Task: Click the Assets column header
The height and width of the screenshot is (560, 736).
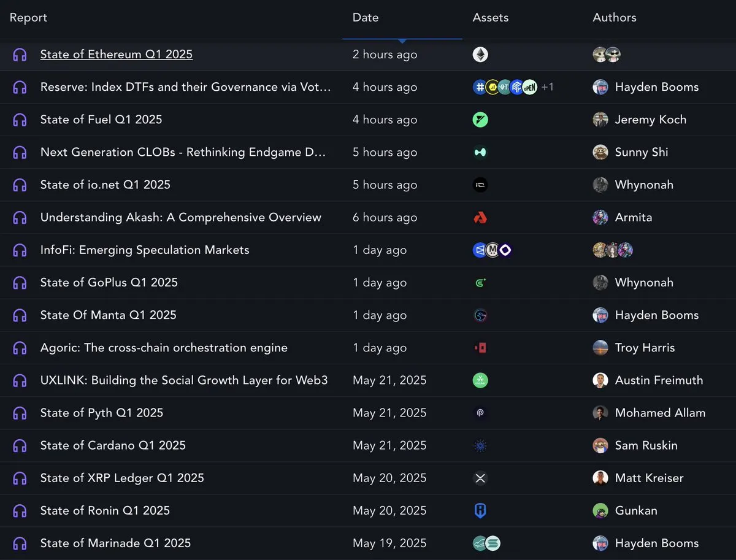Action: [x=491, y=18]
